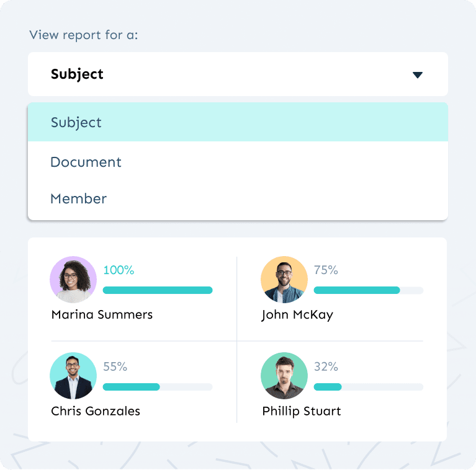
Task: Click John McKay's 75% progress bar
Action: click(x=369, y=290)
